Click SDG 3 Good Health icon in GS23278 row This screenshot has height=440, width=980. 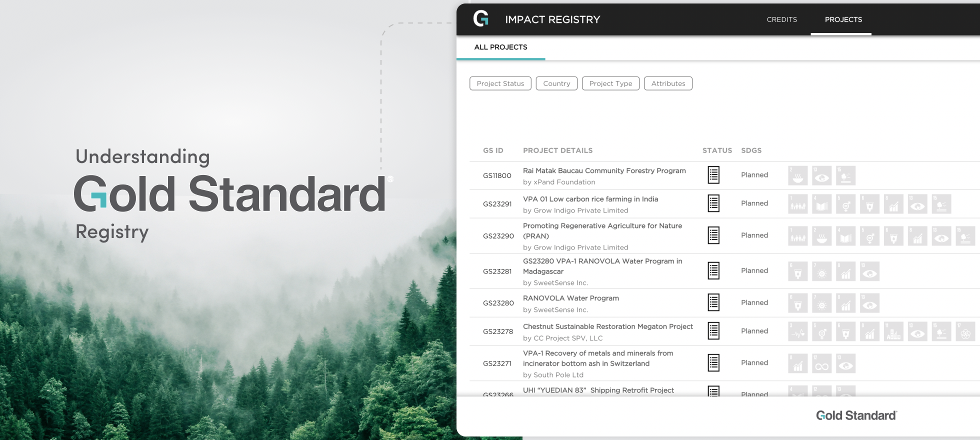[798, 331]
